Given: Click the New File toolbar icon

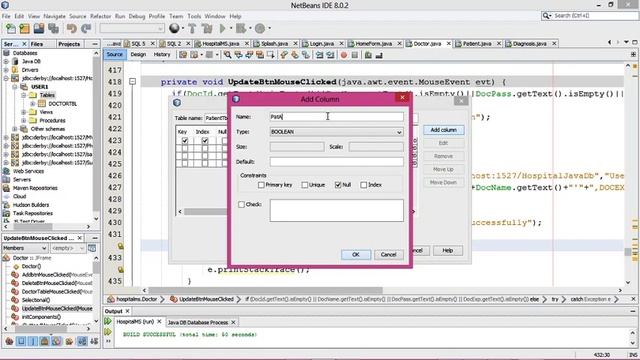Looking at the screenshot, I should coord(11,29).
